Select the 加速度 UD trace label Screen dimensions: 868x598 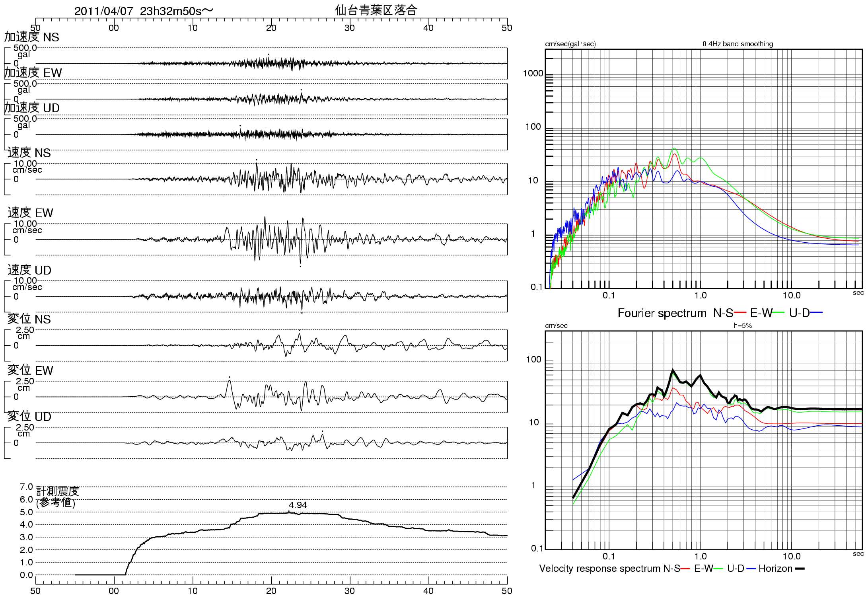click(32, 108)
